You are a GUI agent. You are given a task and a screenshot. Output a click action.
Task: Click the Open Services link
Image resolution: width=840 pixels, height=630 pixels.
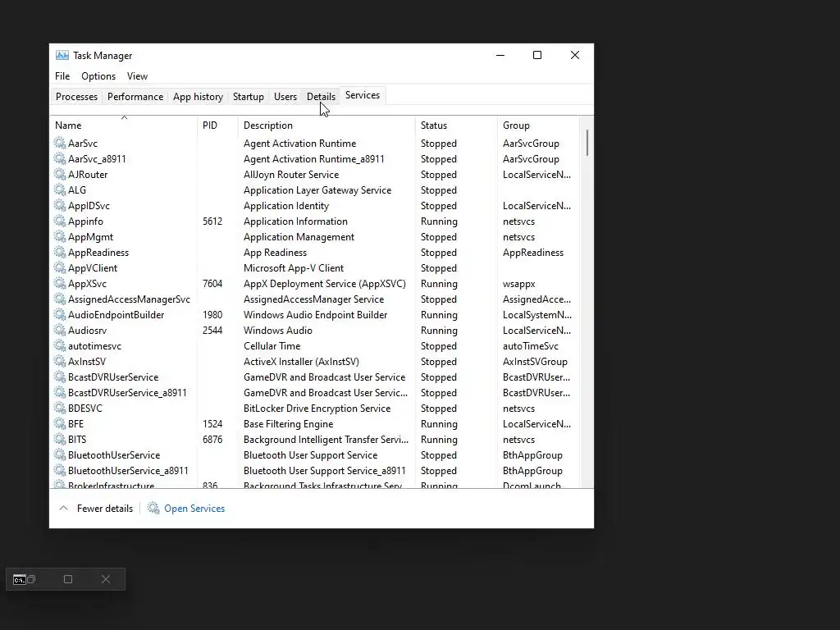[x=194, y=509]
